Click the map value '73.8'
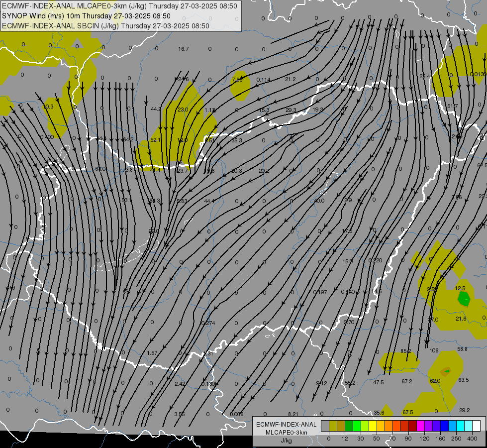Viewport: 487px width, 448px height. tap(128, 170)
